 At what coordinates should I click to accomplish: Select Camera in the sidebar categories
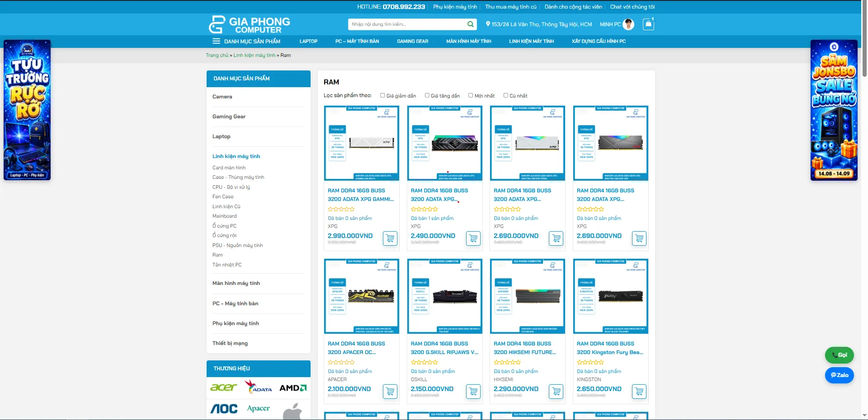click(x=222, y=97)
